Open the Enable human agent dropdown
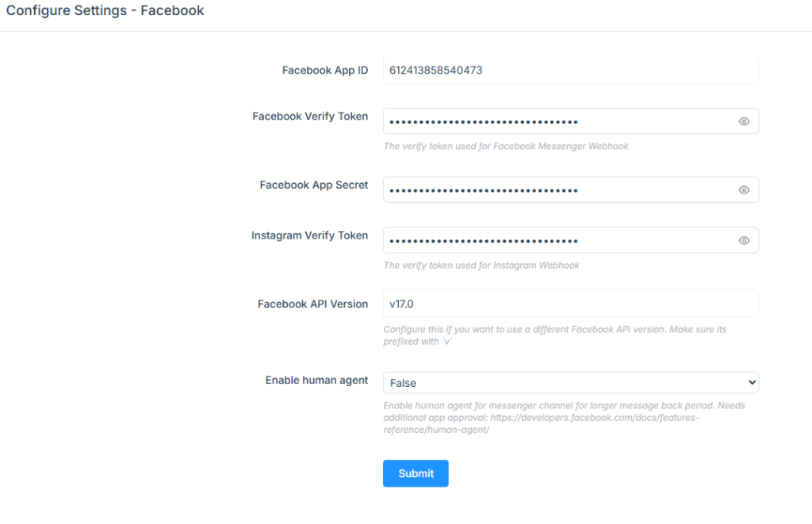The image size is (812, 524). (571, 383)
